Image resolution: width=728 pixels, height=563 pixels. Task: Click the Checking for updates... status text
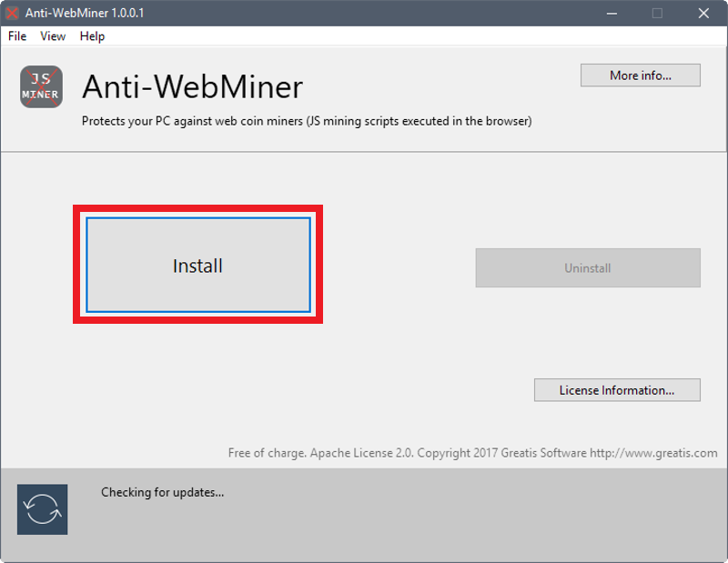pyautogui.click(x=163, y=492)
